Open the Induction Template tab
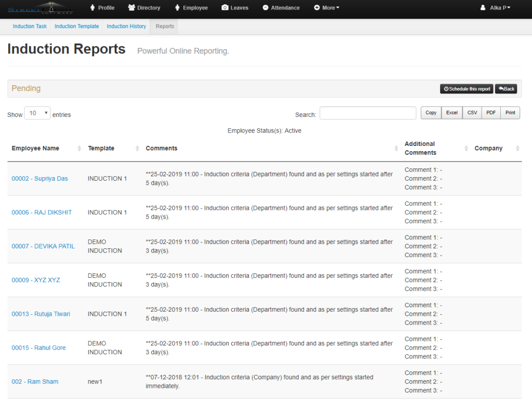This screenshot has width=532, height=400. (76, 26)
